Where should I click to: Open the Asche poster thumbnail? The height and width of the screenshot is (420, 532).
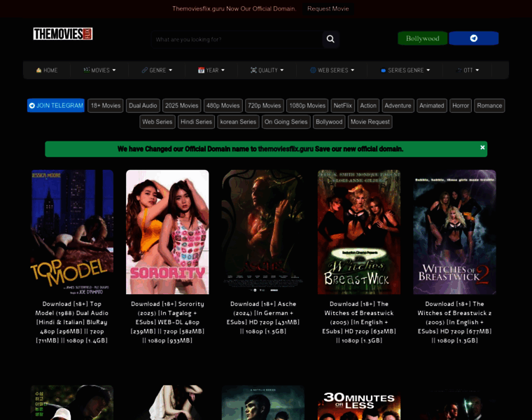(x=263, y=232)
